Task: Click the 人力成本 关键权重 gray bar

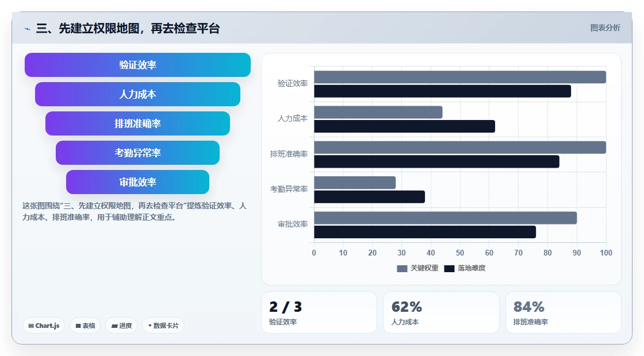Action: (378, 113)
